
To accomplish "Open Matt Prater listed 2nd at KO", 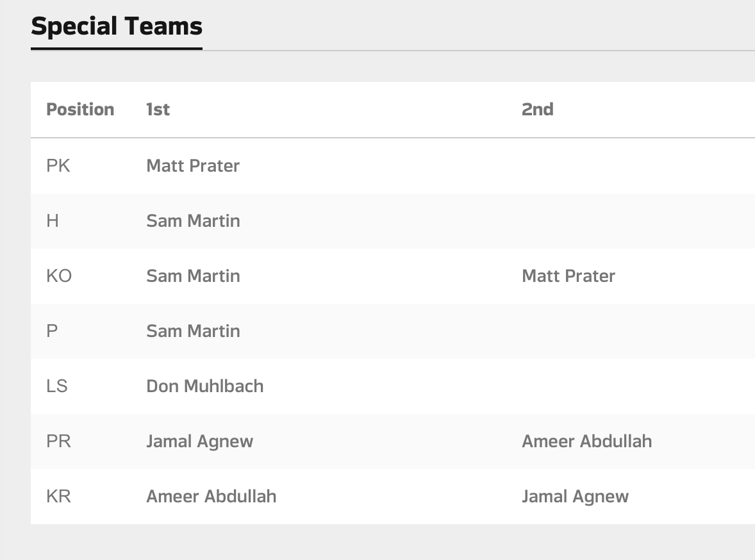I will click(x=568, y=276).
